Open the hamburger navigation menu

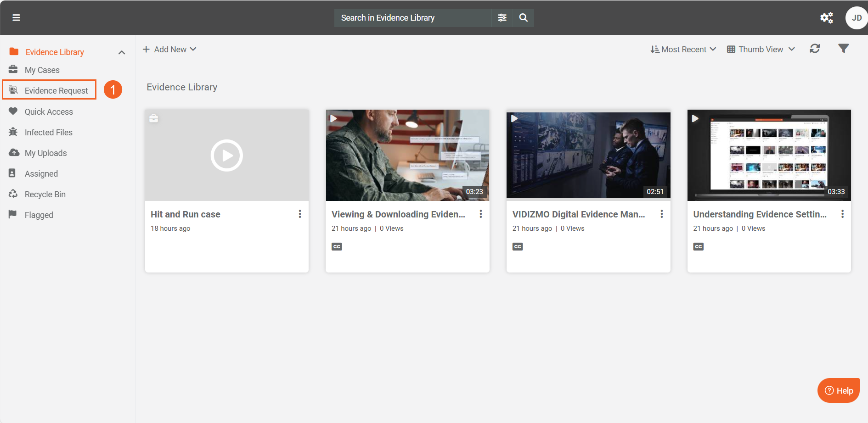(16, 17)
